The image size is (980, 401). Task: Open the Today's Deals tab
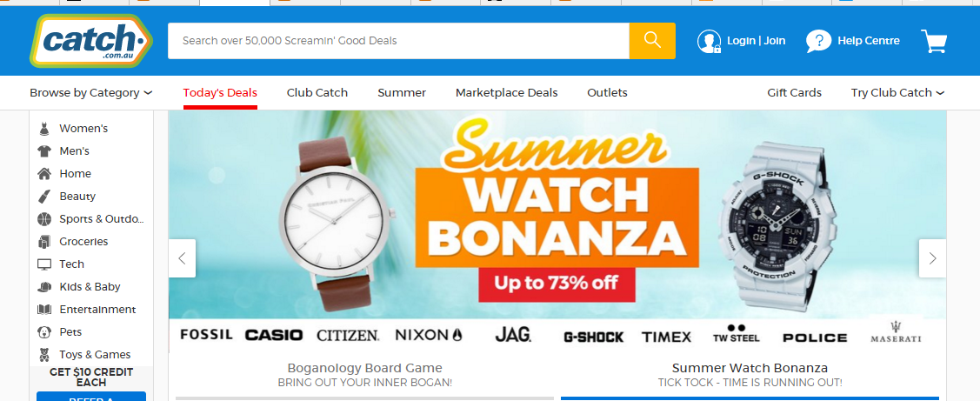[x=220, y=92]
